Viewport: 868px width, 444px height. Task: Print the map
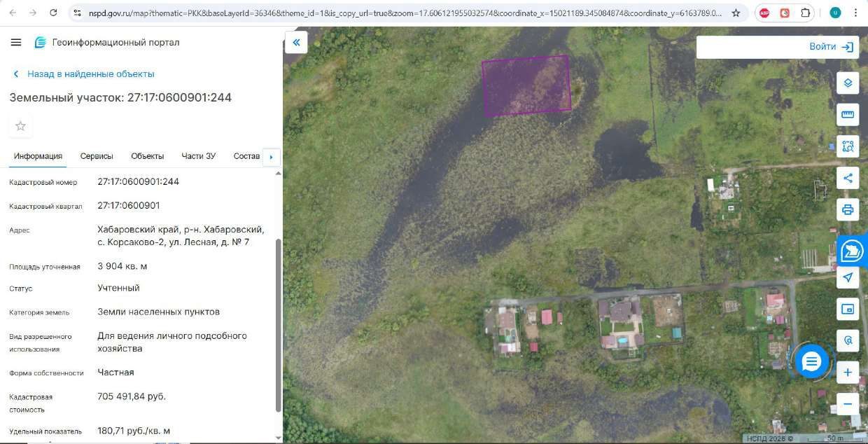coord(848,209)
